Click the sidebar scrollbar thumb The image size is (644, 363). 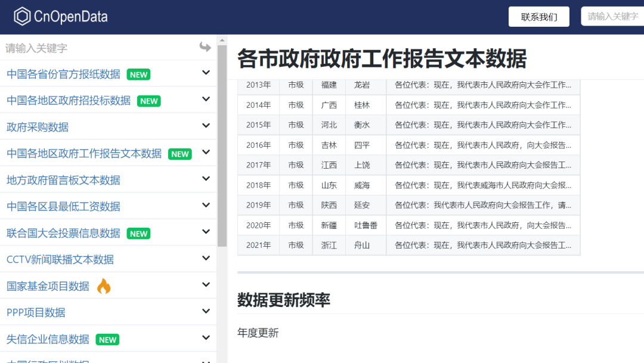pyautogui.click(x=222, y=146)
